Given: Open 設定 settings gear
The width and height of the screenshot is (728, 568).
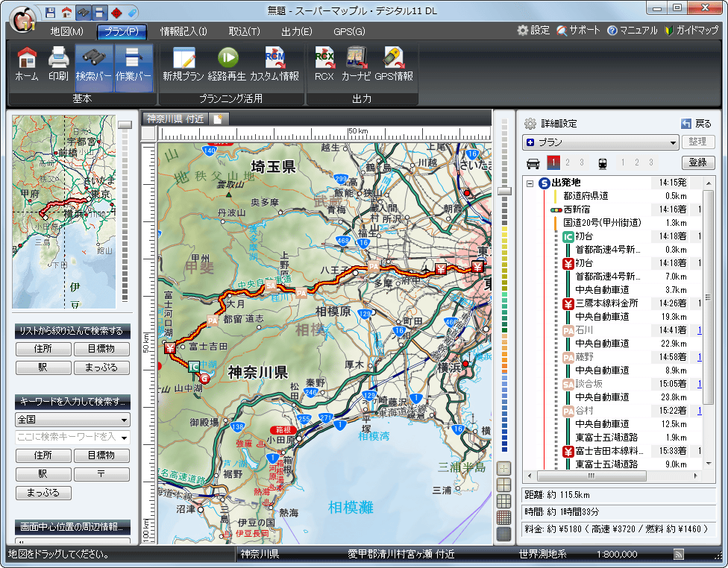Looking at the screenshot, I should pyautogui.click(x=533, y=30).
